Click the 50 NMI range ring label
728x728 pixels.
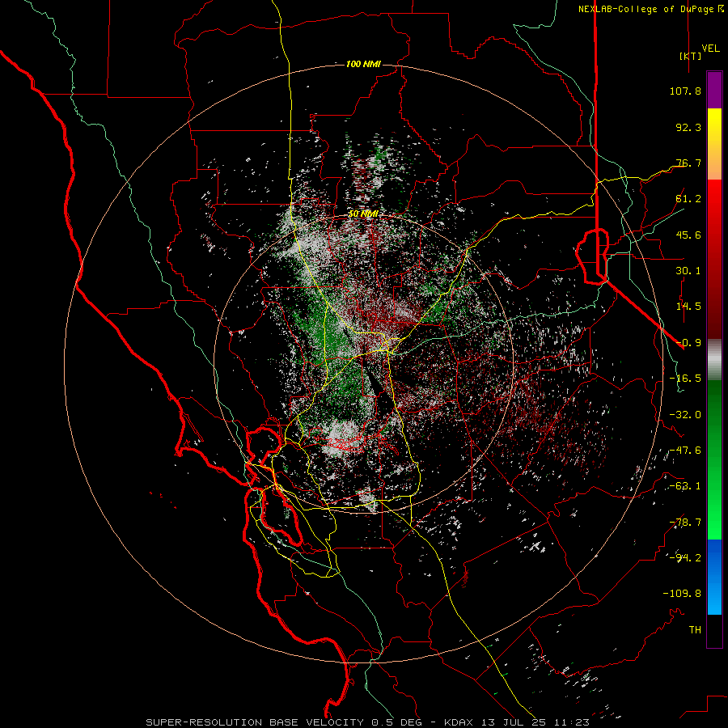click(x=363, y=214)
